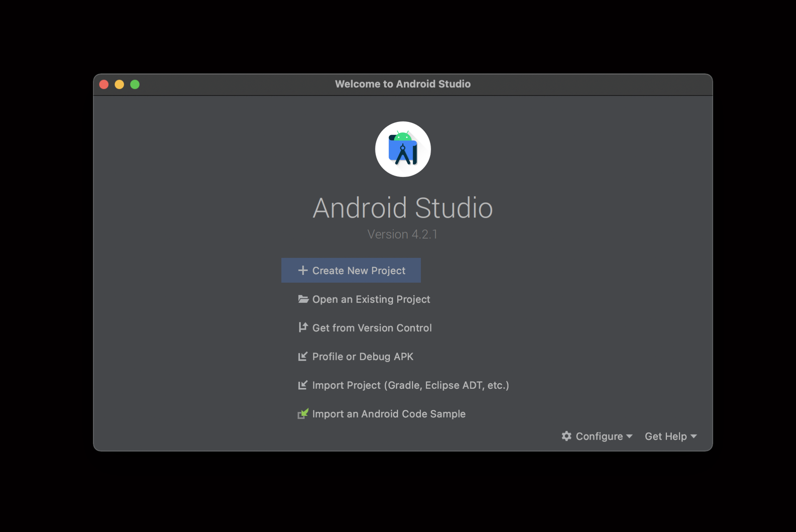Select the folder icon next to Open an Existing Project

(x=304, y=299)
